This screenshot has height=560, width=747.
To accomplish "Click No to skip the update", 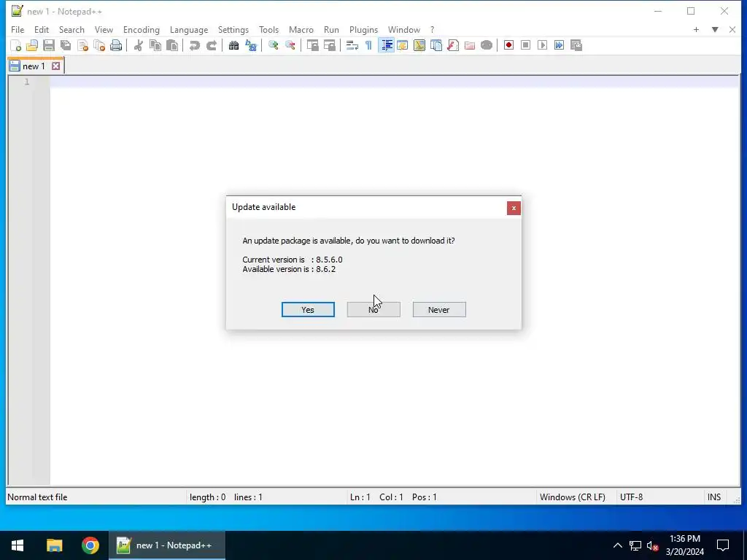I will pyautogui.click(x=373, y=309).
